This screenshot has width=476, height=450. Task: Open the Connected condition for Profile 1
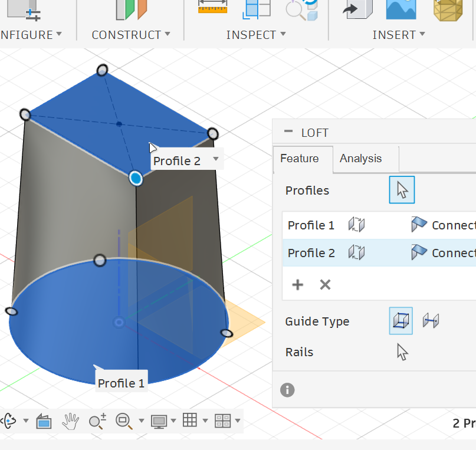pos(443,225)
